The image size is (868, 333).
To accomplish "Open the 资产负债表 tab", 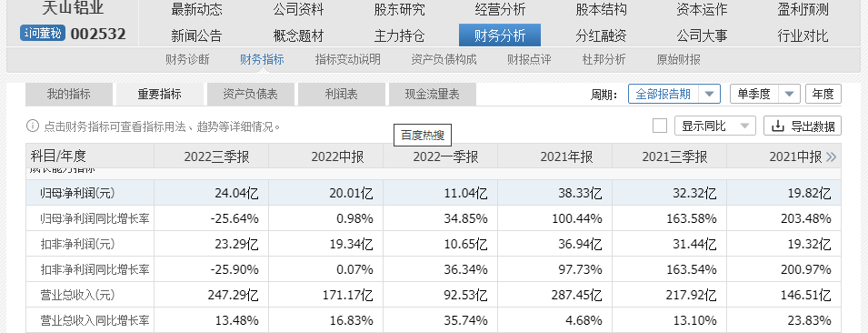I will tap(250, 95).
